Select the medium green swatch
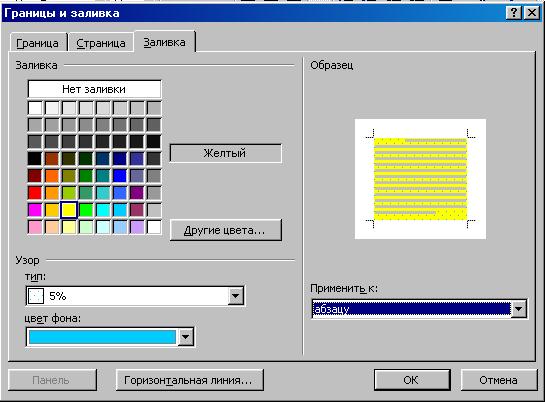 pyautogui.click(x=86, y=176)
